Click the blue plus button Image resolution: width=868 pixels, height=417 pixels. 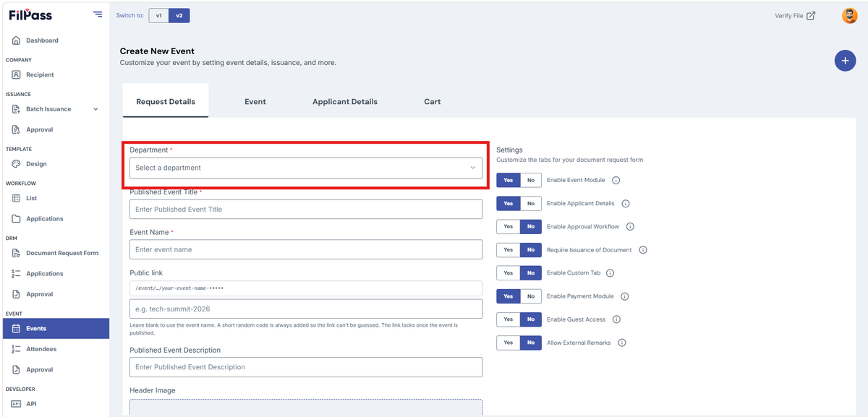(845, 61)
